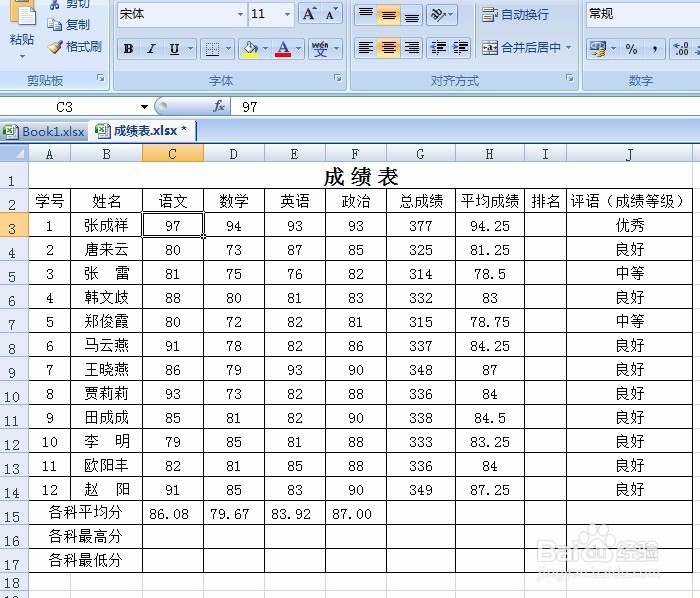Click the increase font size icon
700x598 pixels.
pyautogui.click(x=309, y=14)
